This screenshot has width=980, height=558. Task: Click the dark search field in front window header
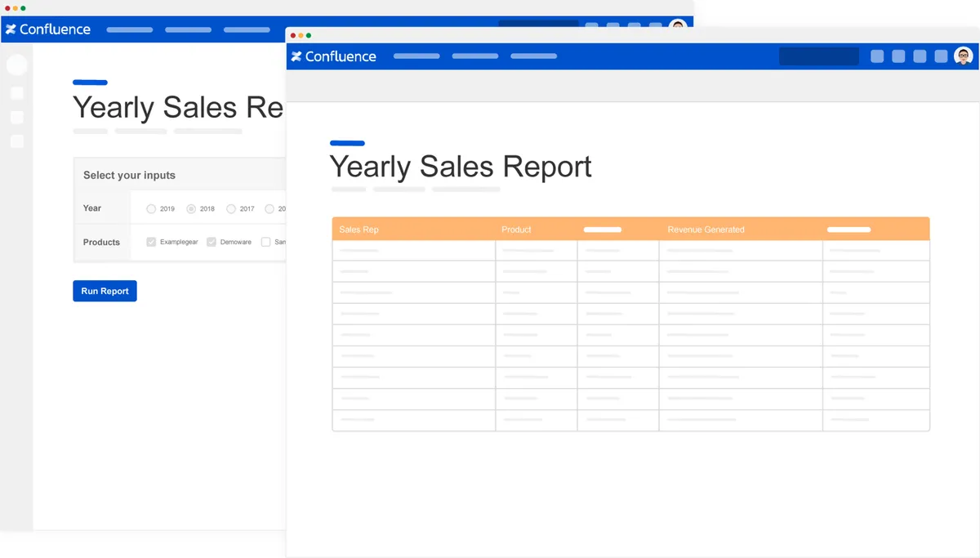(x=819, y=56)
